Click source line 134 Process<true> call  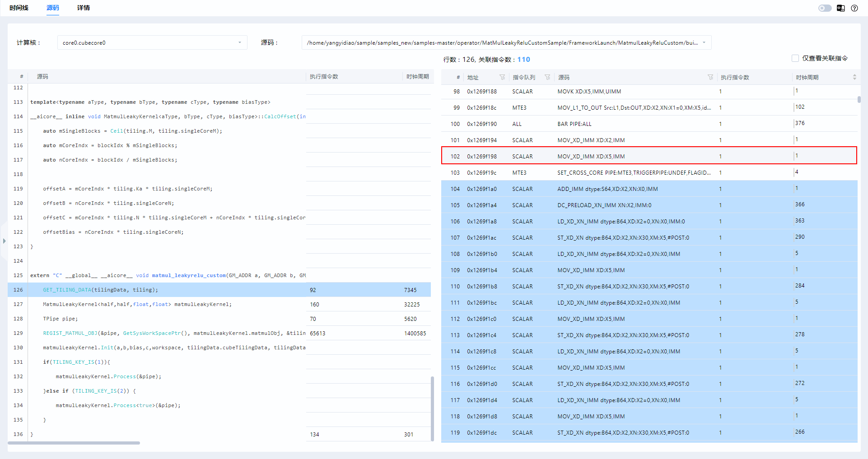coord(219,405)
